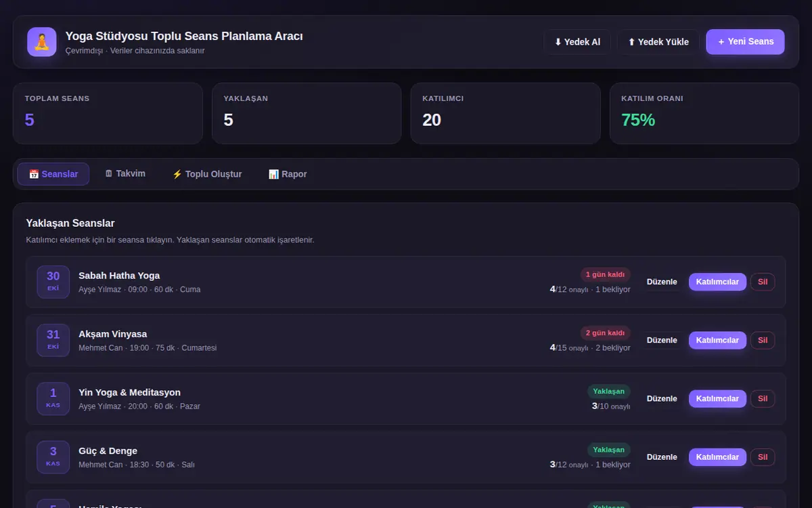This screenshot has height=508, width=812.
Task: Click the Yedek Al backup button
Action: (x=577, y=42)
